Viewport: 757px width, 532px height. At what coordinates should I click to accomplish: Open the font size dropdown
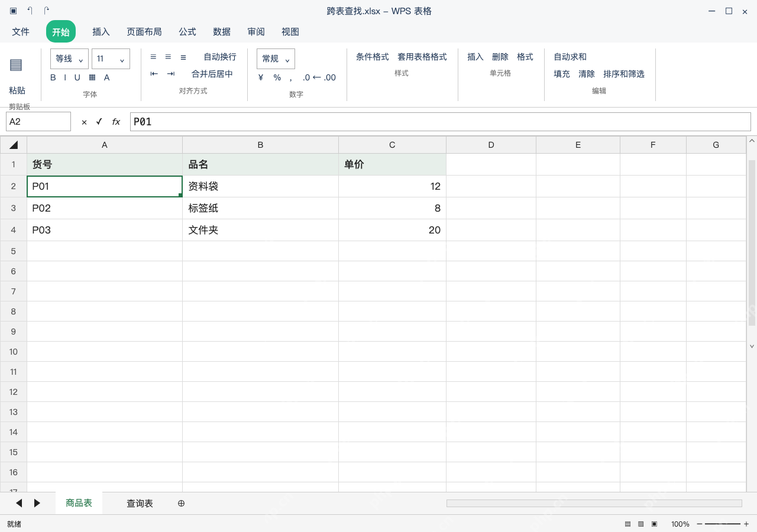(x=111, y=59)
